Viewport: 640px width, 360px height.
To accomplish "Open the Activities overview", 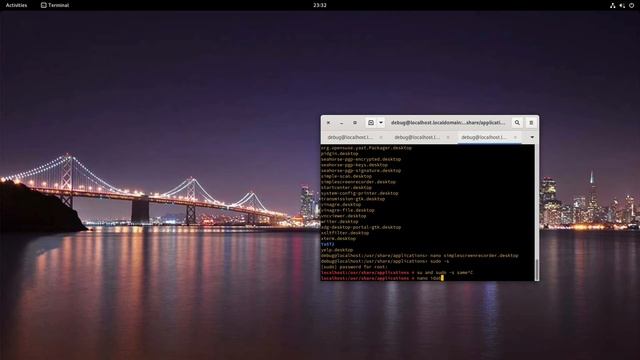I will click(16, 5).
